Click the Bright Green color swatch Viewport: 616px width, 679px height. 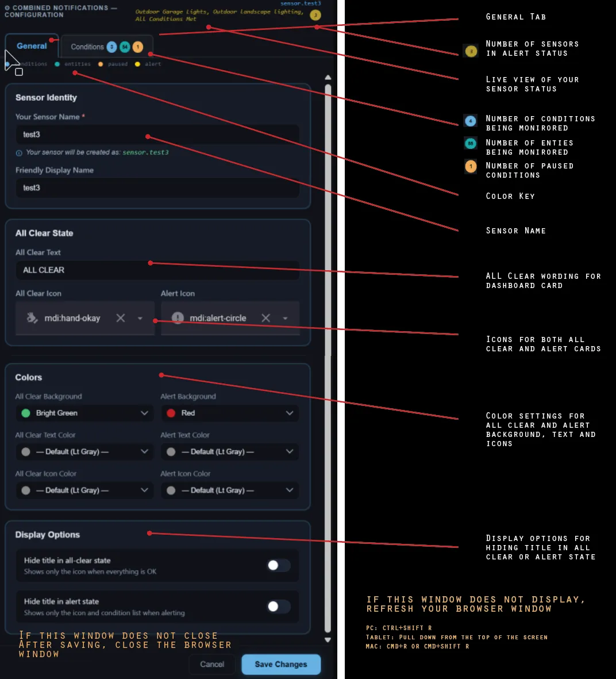(x=26, y=413)
